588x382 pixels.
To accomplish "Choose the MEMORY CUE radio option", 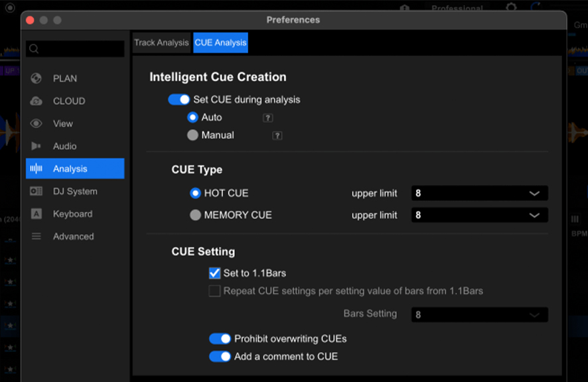I will [195, 215].
